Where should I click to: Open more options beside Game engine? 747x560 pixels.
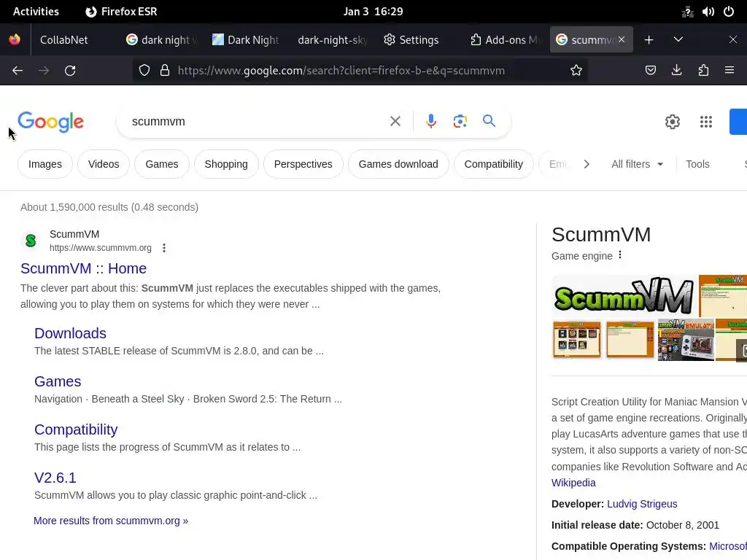pos(620,254)
